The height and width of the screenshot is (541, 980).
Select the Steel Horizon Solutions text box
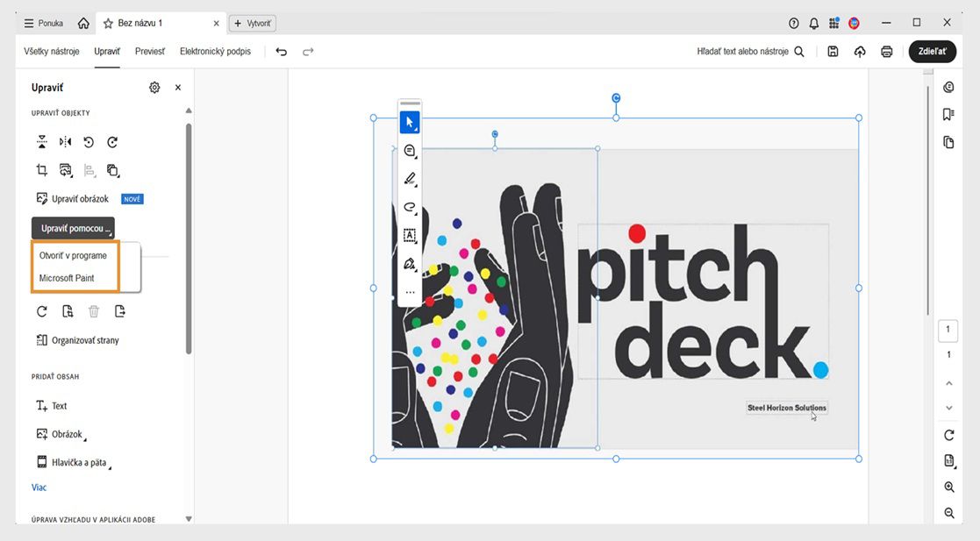click(787, 408)
